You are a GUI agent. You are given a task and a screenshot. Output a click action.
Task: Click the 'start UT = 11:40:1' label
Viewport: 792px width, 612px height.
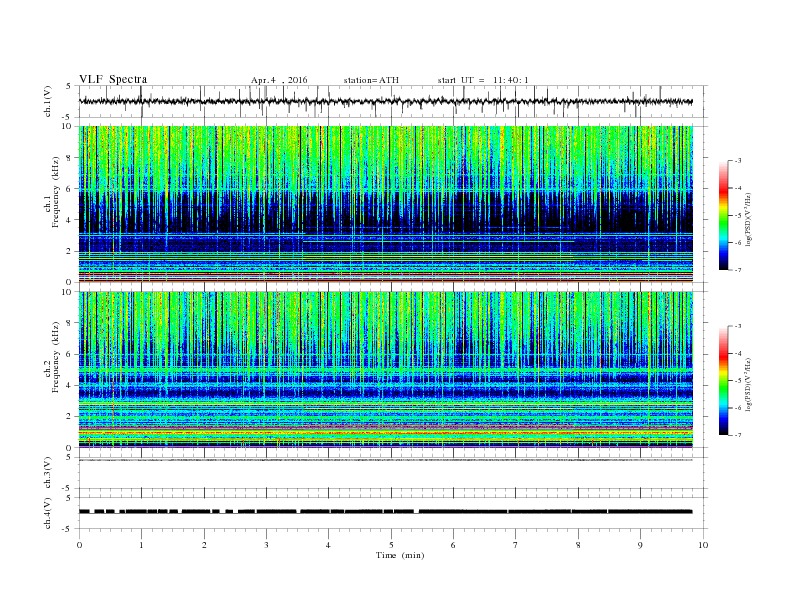483,80
